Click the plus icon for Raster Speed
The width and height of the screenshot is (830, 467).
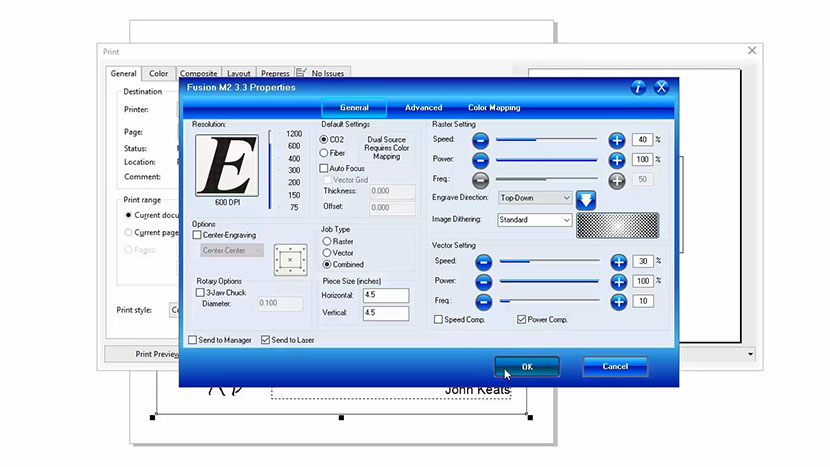pos(617,140)
